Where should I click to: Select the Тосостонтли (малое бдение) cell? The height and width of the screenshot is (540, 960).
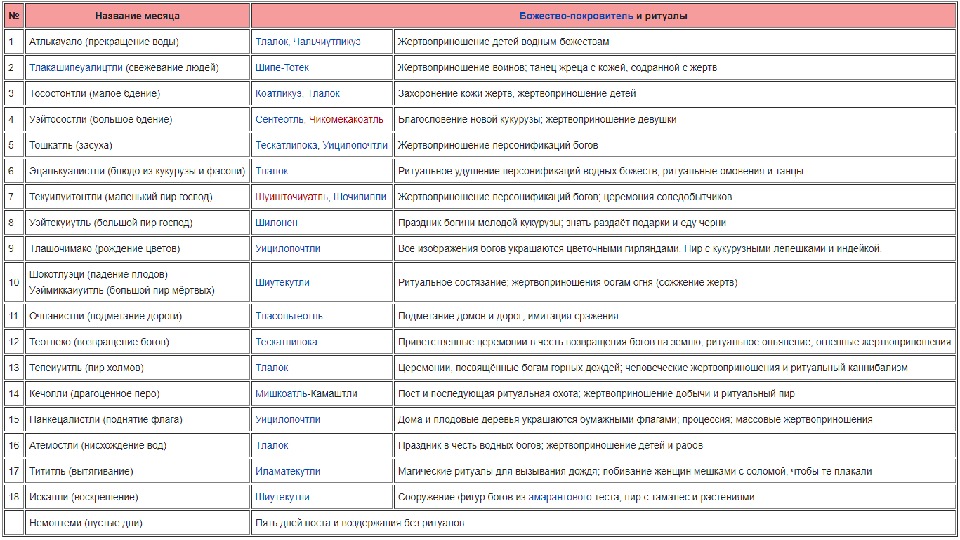[x=138, y=94]
